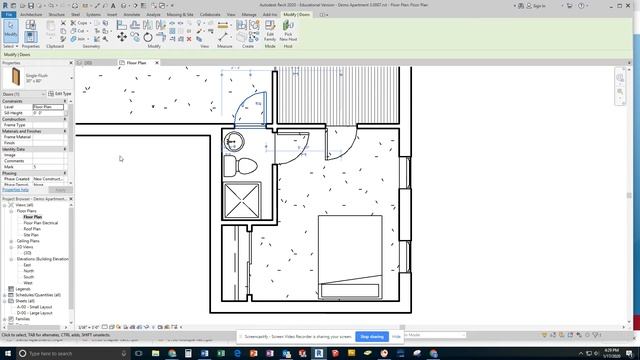The image size is (640, 360).
Task: Collapse the Construction properties group
Action: 65,119
